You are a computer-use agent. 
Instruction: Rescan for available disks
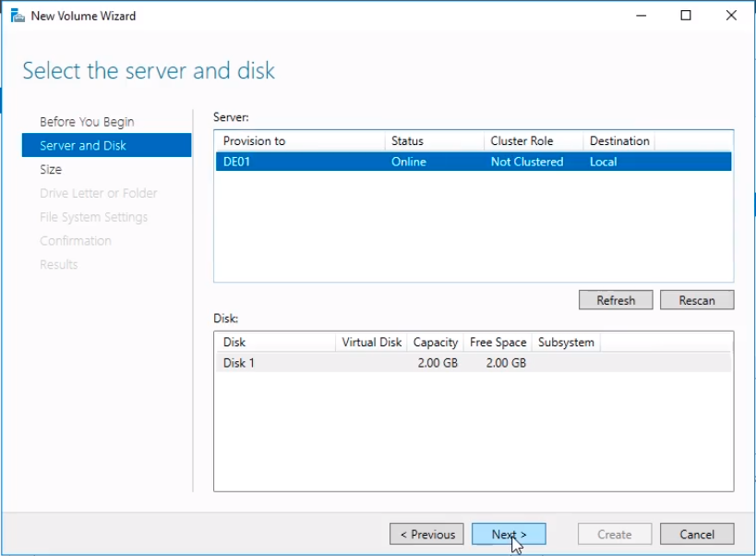tap(697, 300)
